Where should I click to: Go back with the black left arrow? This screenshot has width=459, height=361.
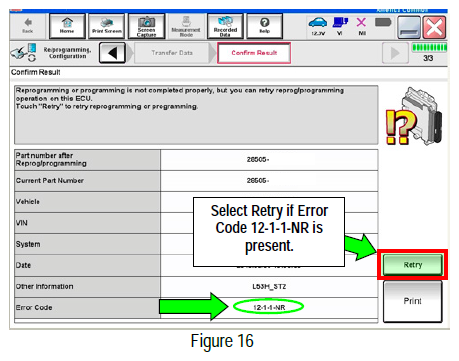112,53
